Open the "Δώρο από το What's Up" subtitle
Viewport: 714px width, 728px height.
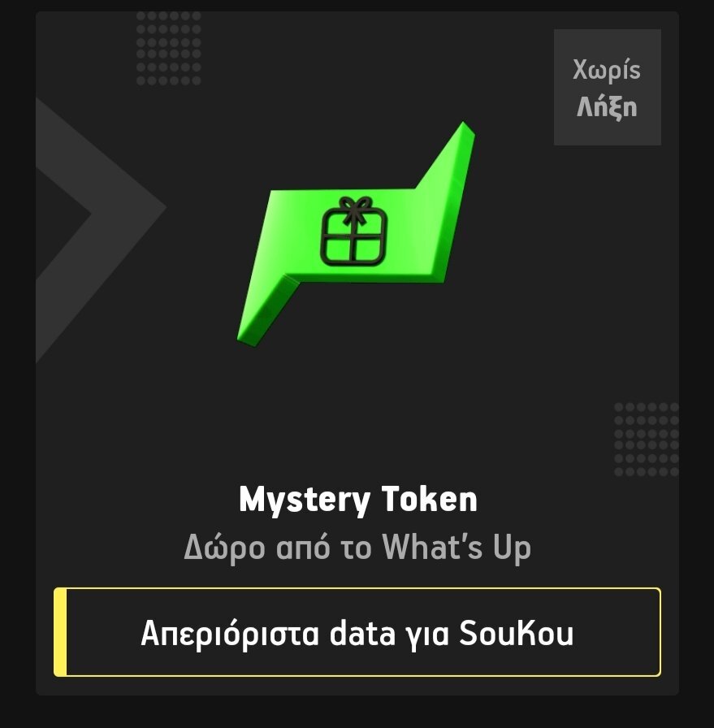(x=357, y=548)
